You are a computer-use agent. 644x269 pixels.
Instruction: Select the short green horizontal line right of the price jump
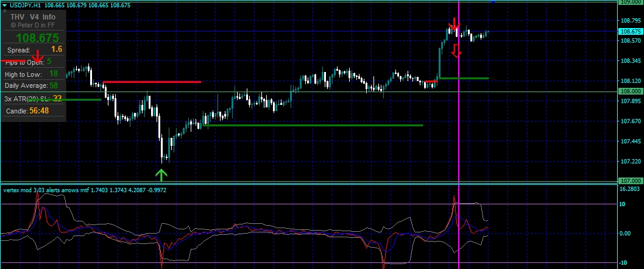[x=464, y=78]
